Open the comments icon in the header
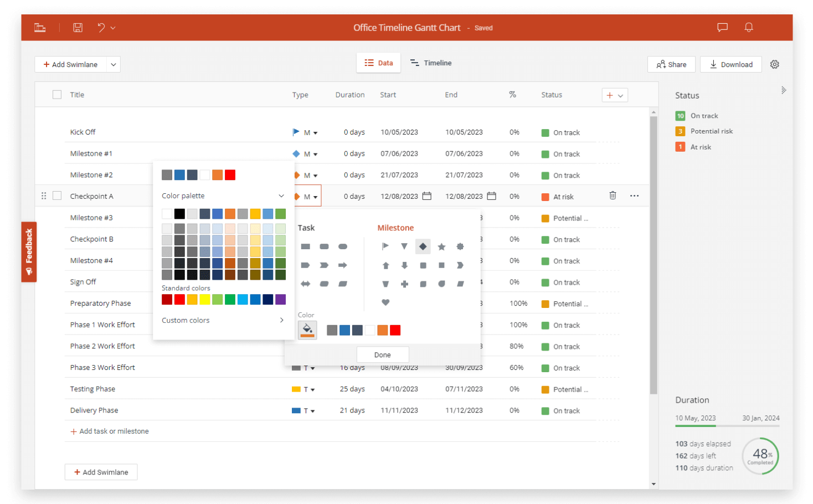813x504 pixels. [722, 27]
